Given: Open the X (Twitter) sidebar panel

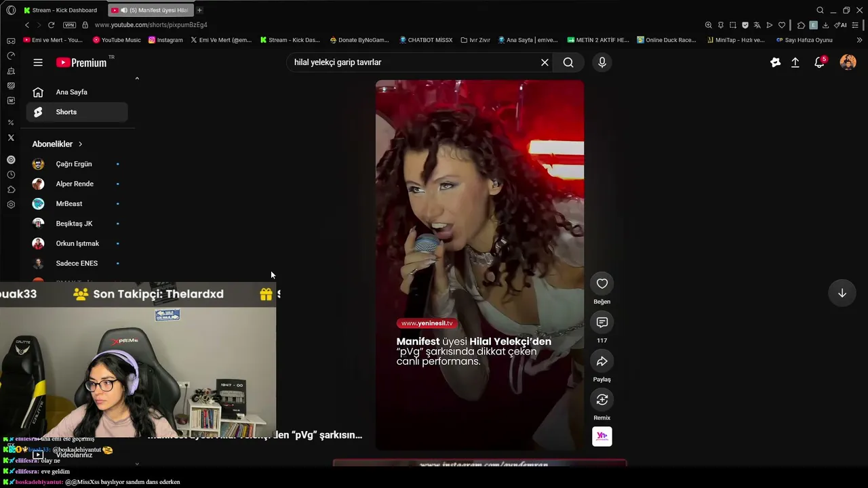Looking at the screenshot, I should pos(11,138).
